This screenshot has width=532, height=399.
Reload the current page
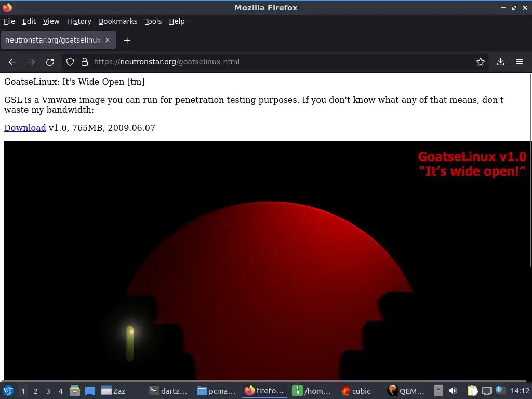coord(50,62)
